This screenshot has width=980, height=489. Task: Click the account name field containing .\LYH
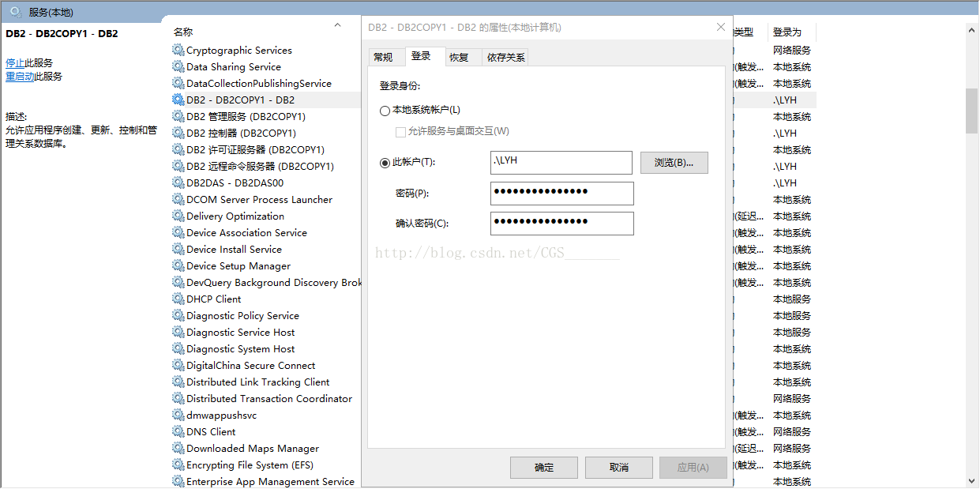561,163
